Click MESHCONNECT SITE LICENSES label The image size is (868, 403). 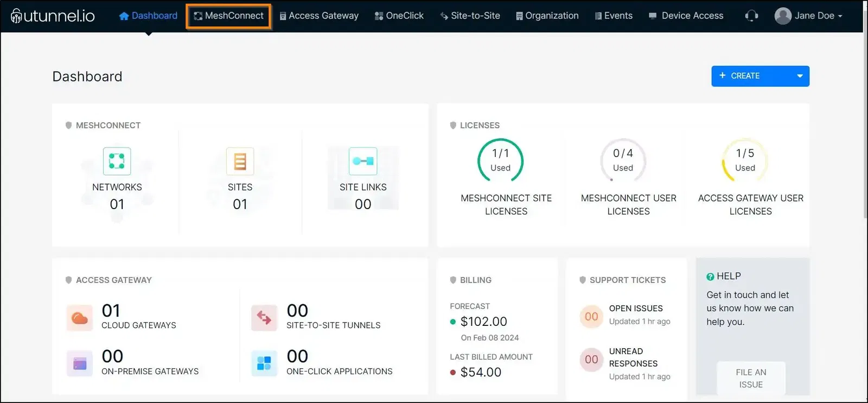tap(506, 205)
